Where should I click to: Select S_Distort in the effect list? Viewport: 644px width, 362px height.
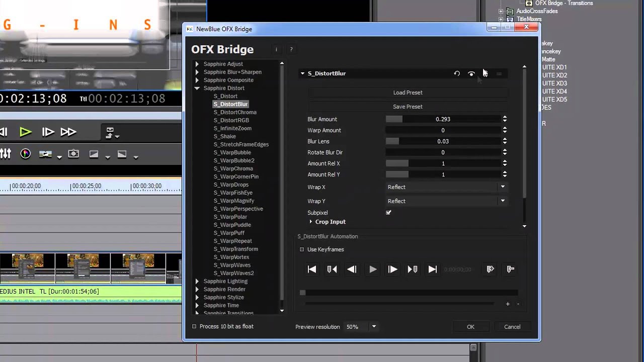[225, 96]
